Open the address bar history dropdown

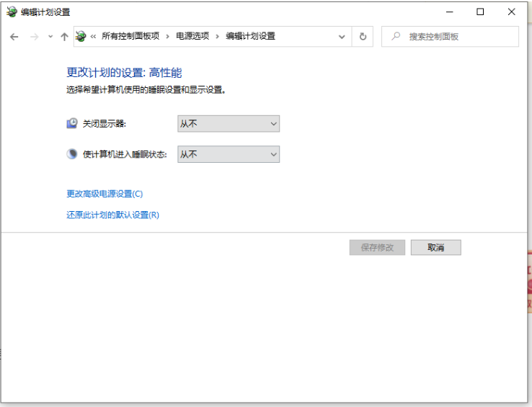pyautogui.click(x=342, y=37)
